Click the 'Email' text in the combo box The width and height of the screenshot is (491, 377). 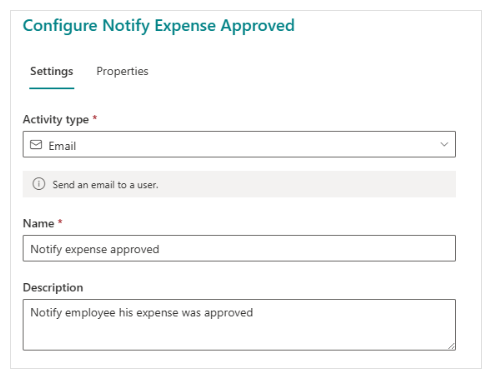pos(62,146)
